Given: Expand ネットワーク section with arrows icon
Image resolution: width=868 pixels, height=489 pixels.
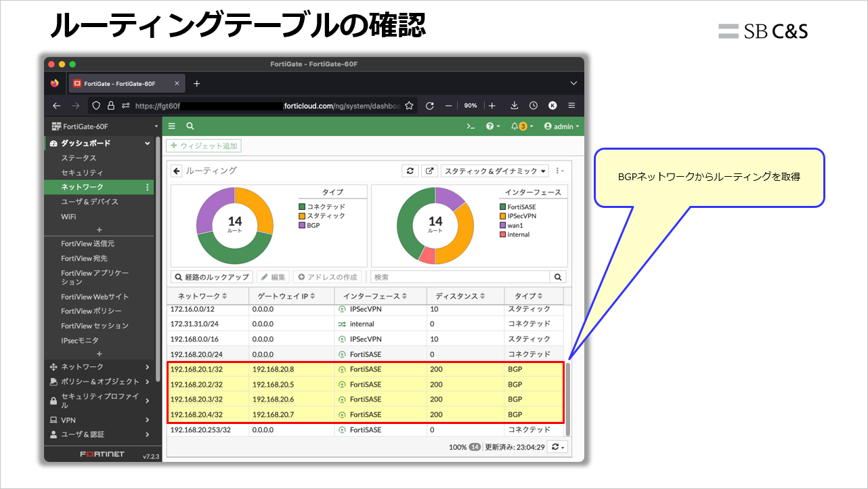Looking at the screenshot, I should click(x=100, y=366).
